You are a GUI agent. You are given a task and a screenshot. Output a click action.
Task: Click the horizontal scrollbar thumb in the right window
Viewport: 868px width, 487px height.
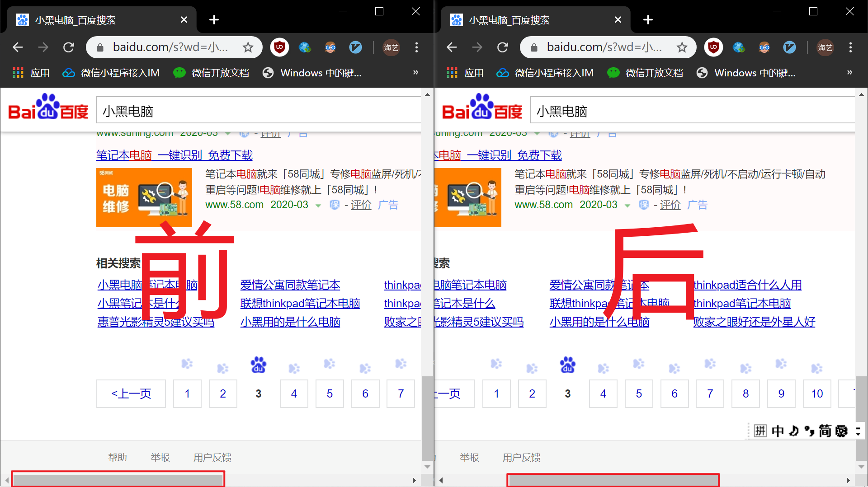tap(613, 480)
